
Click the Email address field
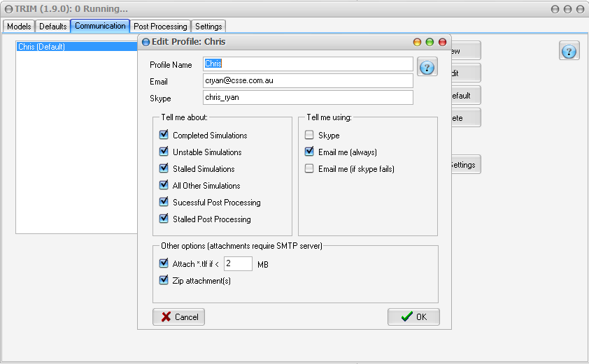pyautogui.click(x=308, y=81)
